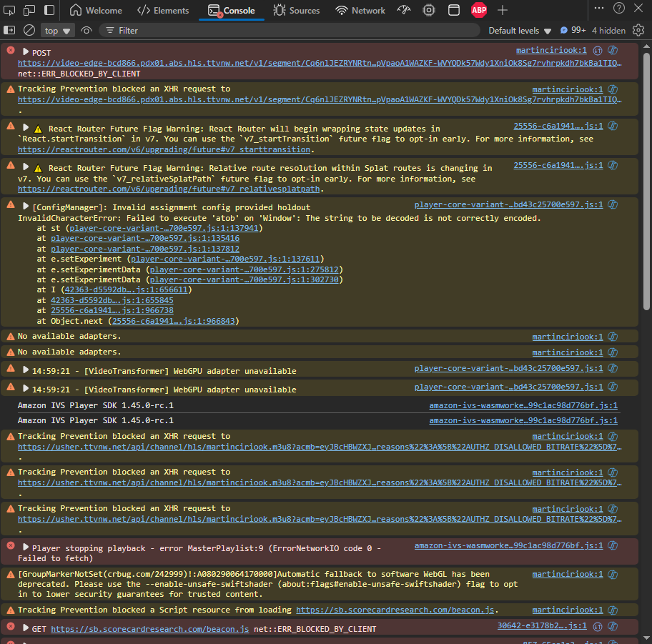Toggle live expression eye icon
Image resolution: width=652 pixels, height=644 pixels.
click(x=86, y=30)
